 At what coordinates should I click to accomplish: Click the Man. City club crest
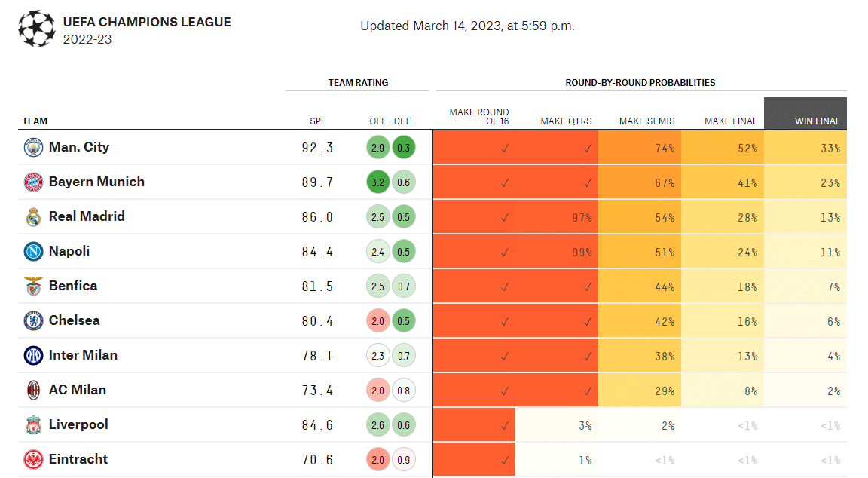coord(33,148)
